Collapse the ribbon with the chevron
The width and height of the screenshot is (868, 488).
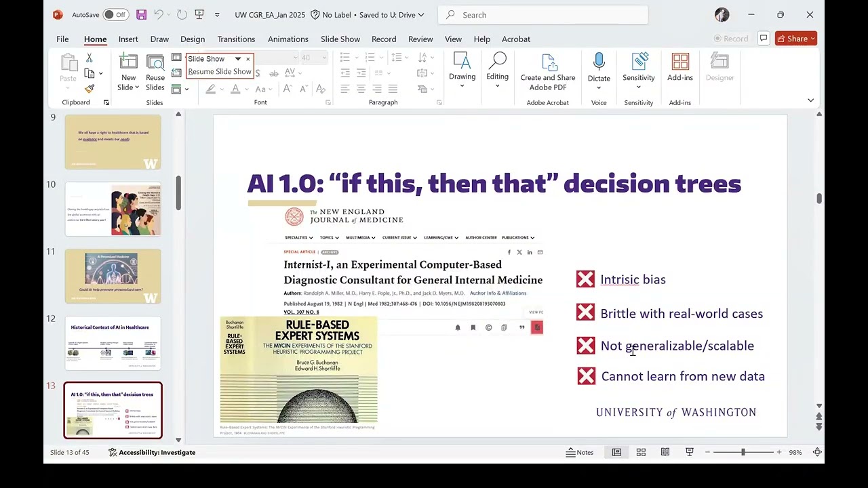[x=810, y=100]
